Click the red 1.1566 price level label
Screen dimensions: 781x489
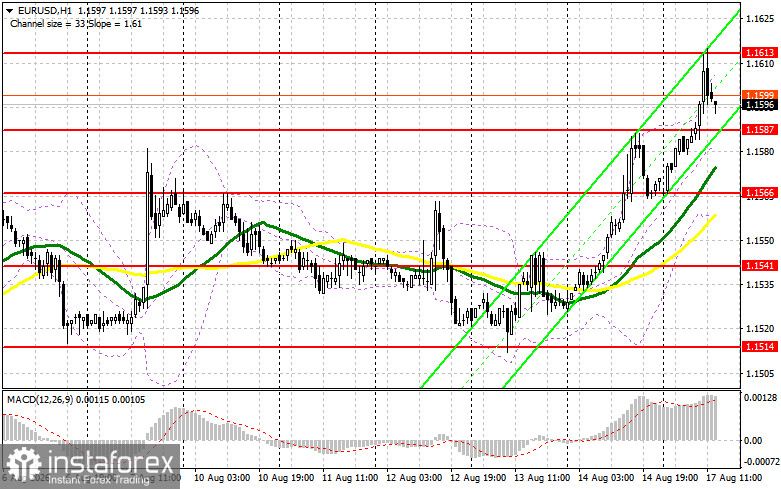point(760,193)
